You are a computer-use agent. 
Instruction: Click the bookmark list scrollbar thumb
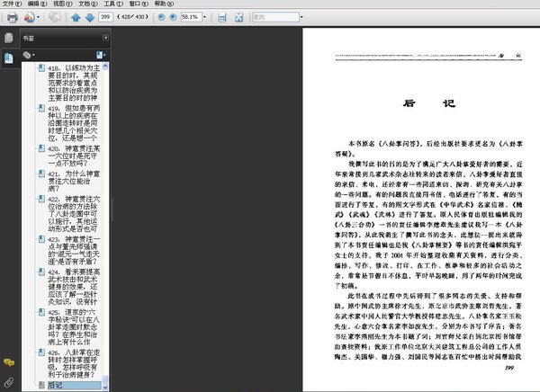point(105,380)
